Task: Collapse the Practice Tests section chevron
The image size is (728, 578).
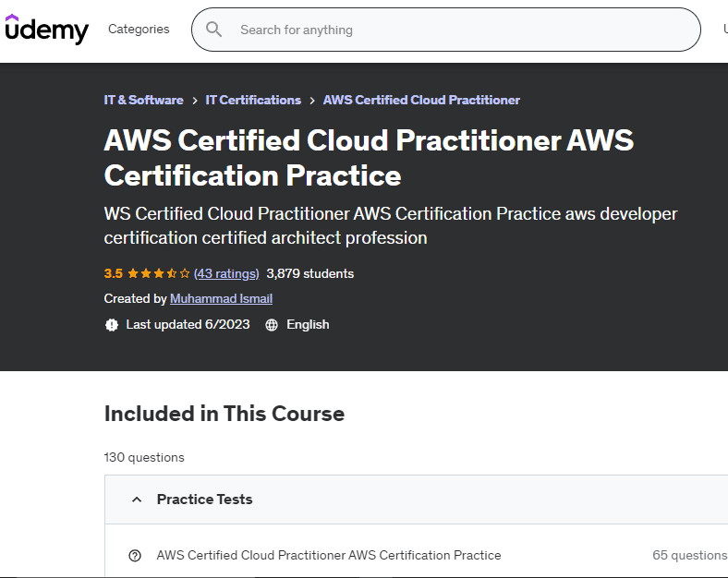Action: tap(137, 500)
